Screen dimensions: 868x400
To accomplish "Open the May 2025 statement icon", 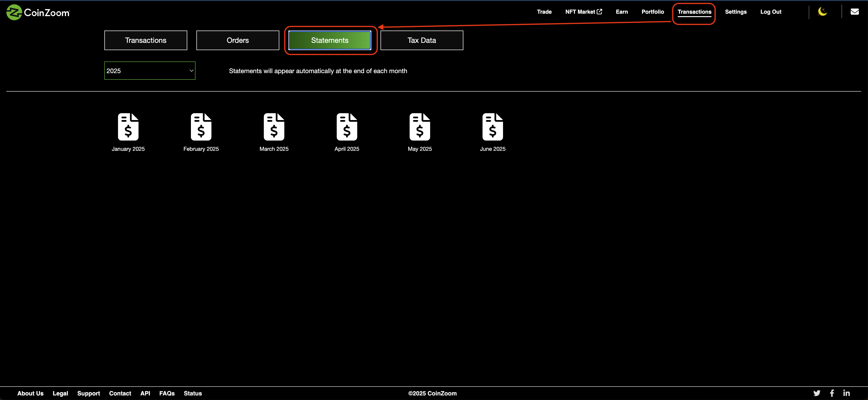I will point(419,127).
